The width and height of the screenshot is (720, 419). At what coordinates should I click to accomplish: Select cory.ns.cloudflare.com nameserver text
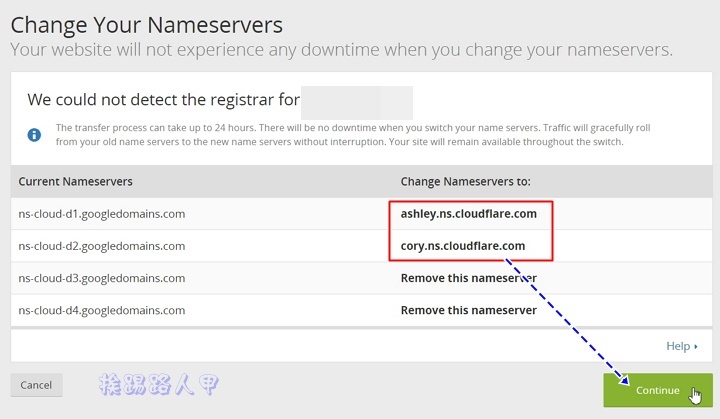pos(462,246)
